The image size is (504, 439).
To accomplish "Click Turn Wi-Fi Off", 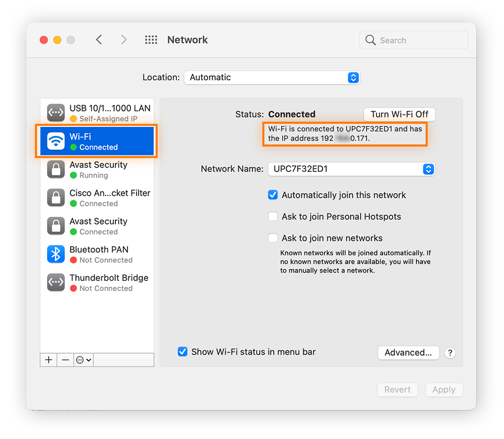I will (399, 114).
